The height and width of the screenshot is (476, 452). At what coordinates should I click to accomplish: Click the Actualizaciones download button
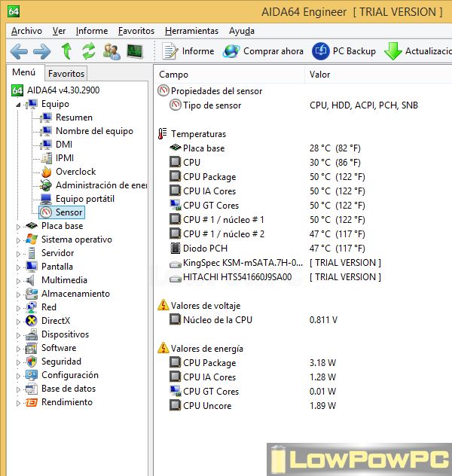pyautogui.click(x=417, y=51)
